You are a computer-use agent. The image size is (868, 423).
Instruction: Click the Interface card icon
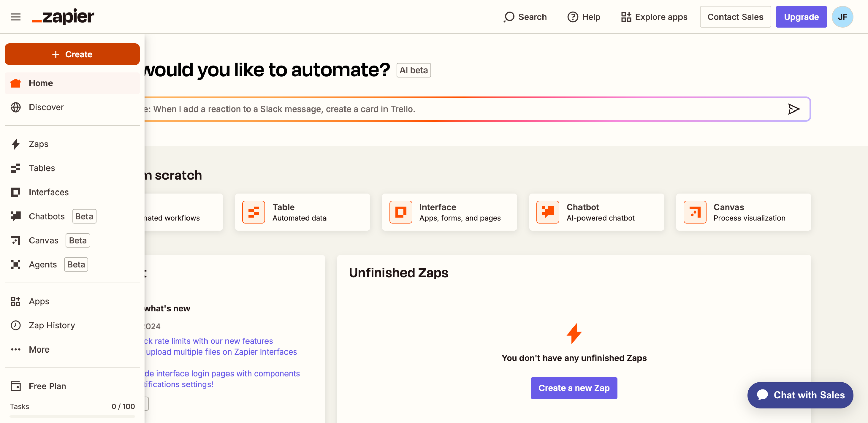400,212
